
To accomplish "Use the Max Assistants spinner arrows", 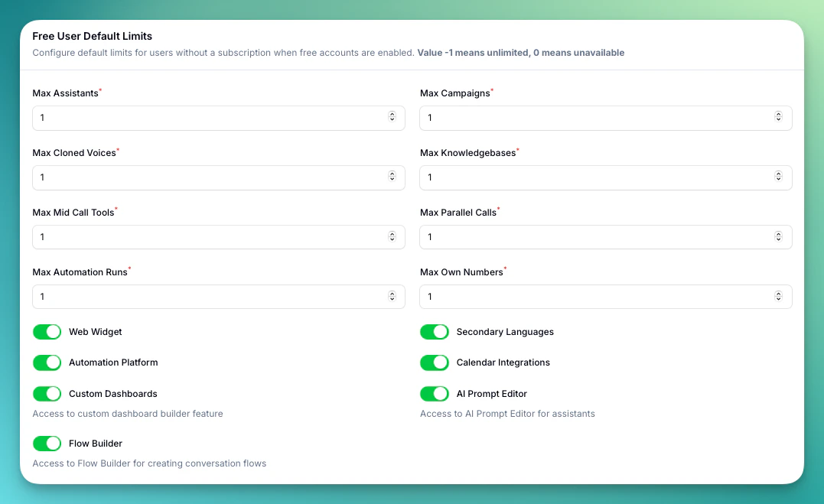I will coord(392,116).
